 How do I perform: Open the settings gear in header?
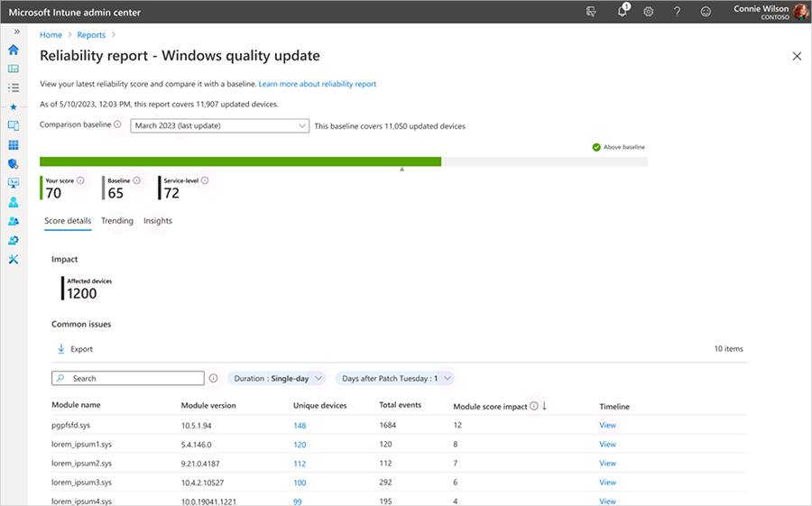tap(649, 12)
